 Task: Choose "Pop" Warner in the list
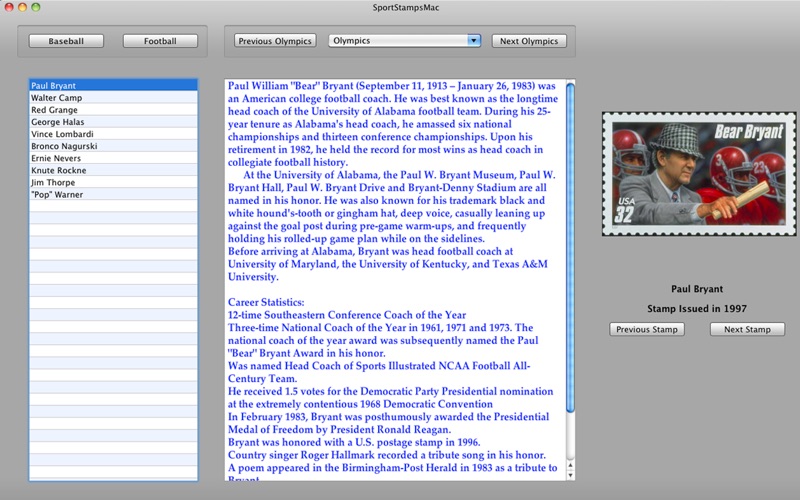(x=113, y=194)
